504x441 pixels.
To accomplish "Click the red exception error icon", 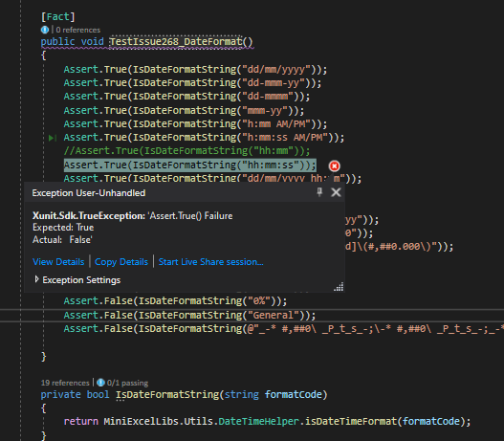I will 335,165.
